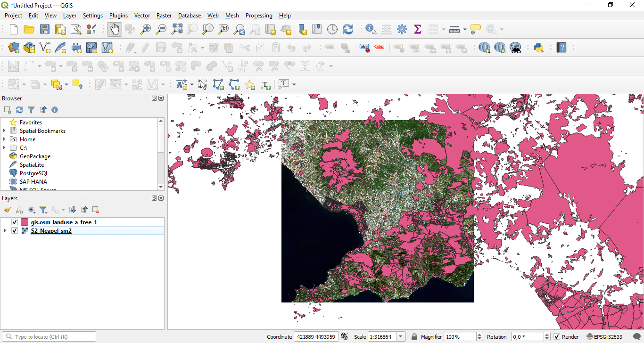Click the Refresh map icon
This screenshot has height=343, width=644.
348,29
